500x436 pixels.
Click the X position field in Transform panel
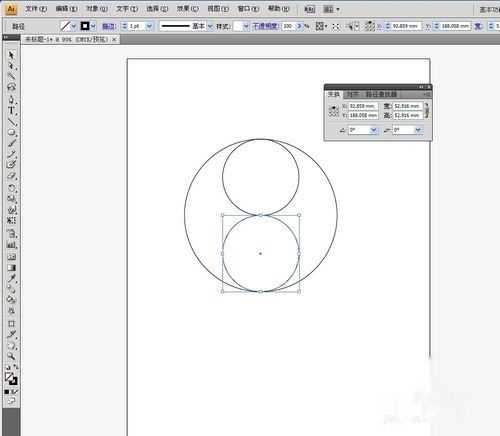click(x=363, y=106)
